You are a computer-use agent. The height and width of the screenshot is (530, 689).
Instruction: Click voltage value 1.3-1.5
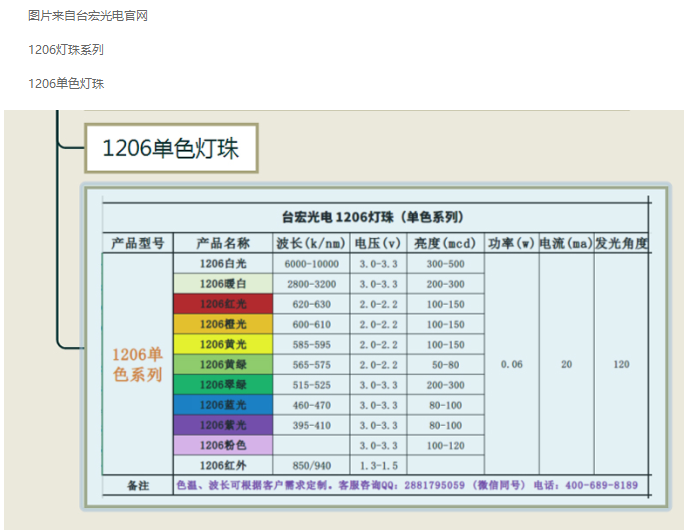pos(378,466)
